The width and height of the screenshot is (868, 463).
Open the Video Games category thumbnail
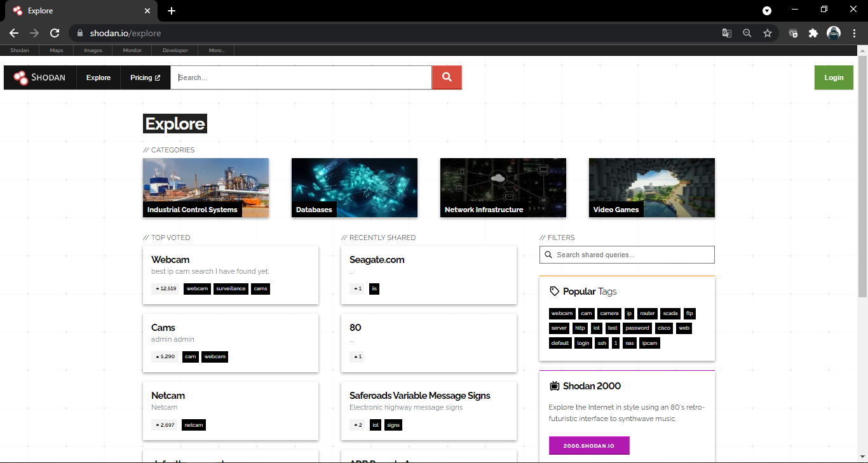pos(652,187)
